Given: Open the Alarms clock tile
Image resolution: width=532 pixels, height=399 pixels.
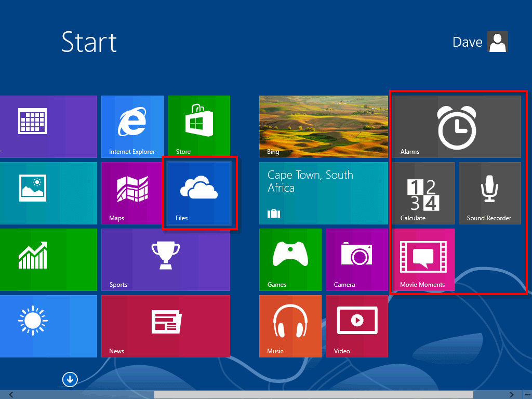Looking at the screenshot, I should (x=457, y=127).
